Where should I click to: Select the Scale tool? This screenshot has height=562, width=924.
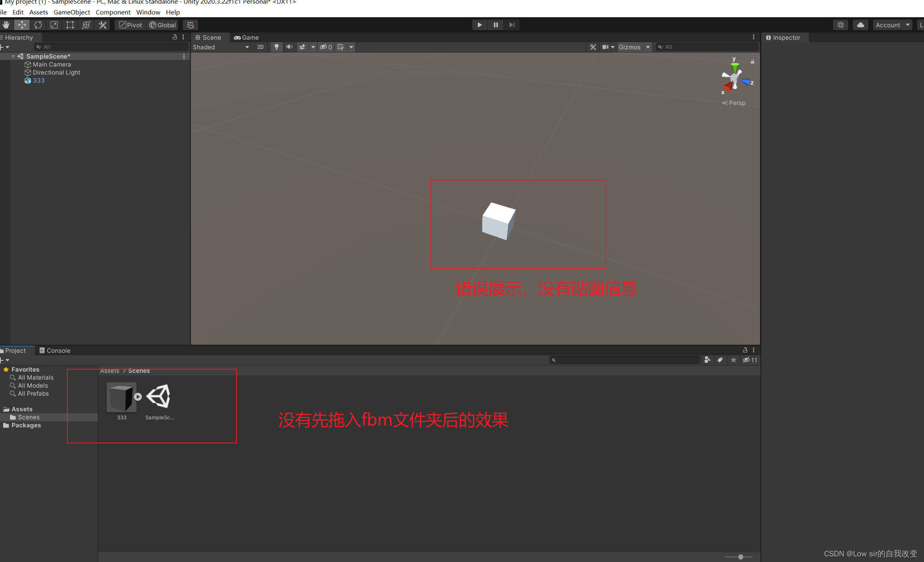coord(54,25)
